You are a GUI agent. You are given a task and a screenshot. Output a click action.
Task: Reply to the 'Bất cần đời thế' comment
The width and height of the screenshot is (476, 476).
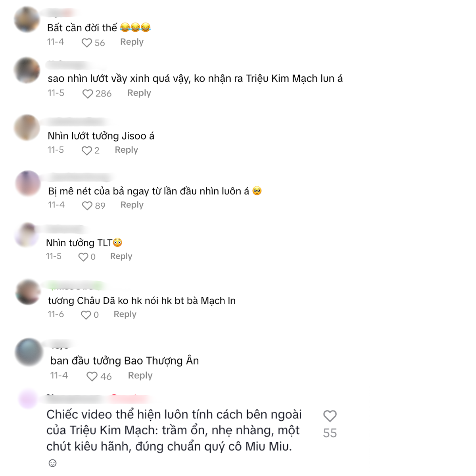132,42
